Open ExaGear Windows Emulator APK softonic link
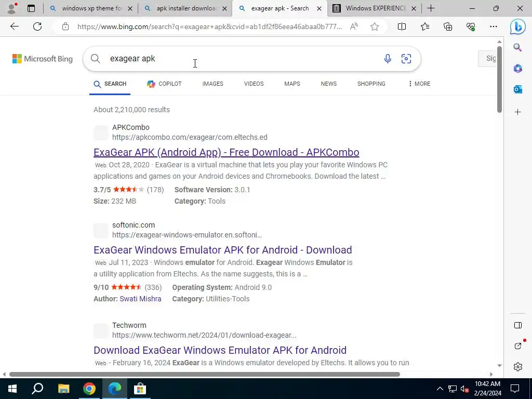Image resolution: width=532 pixels, height=399 pixels. (222, 250)
